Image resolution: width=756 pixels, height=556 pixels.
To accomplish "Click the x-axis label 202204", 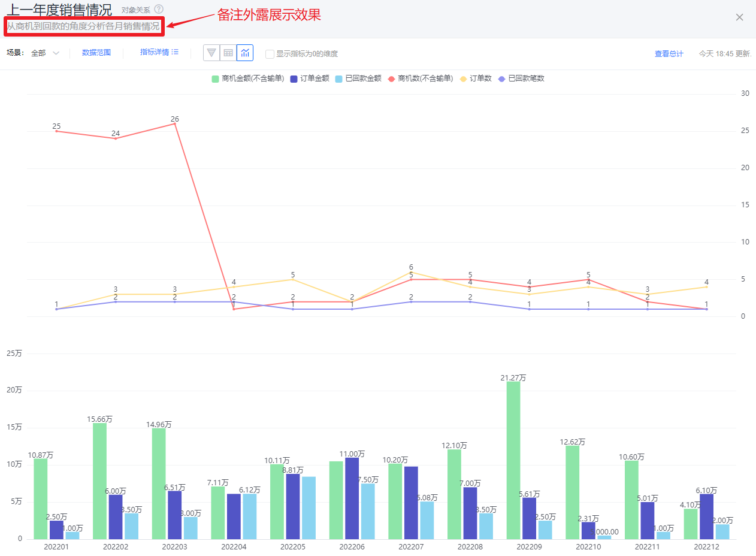I will pyautogui.click(x=234, y=547).
